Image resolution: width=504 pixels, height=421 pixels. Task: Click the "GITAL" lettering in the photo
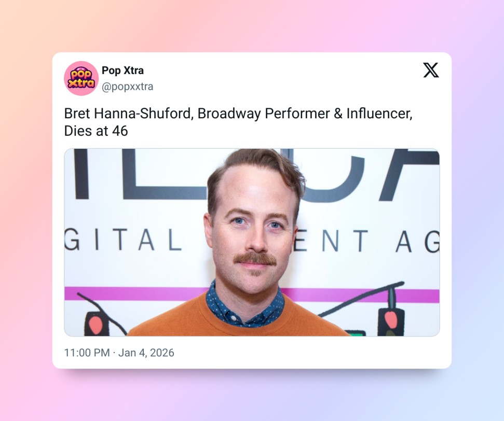(123, 240)
